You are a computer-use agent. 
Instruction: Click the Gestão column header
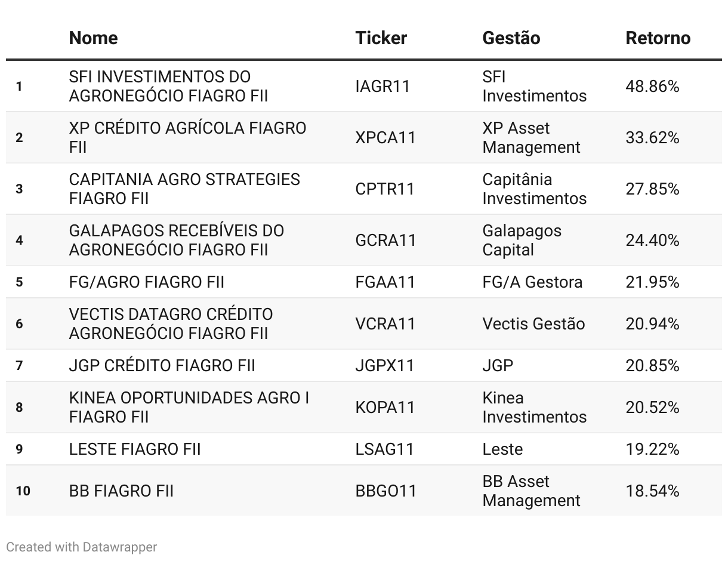tap(511, 38)
